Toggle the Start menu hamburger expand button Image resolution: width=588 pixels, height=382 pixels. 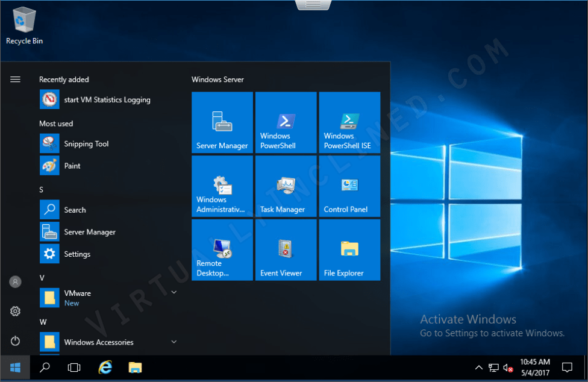click(x=16, y=80)
